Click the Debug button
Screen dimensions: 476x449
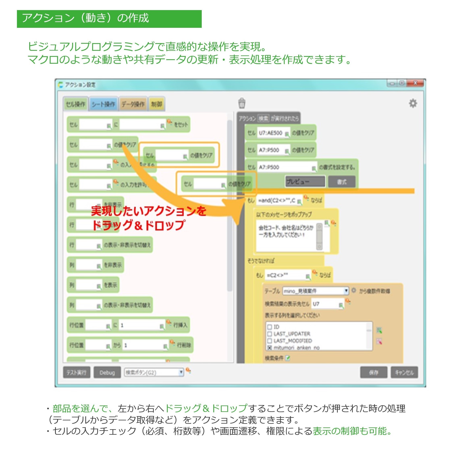point(107,372)
